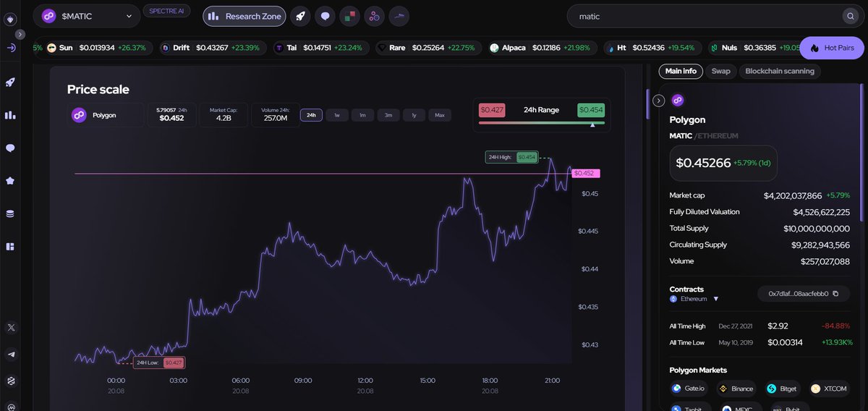Click the top bar rocket icon

pyautogui.click(x=299, y=16)
